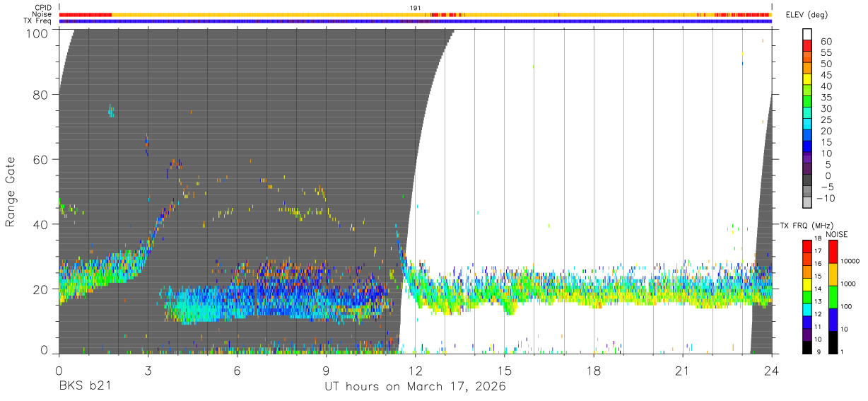
Task: Click the 24 hour tick on time axis
Action: [x=772, y=371]
